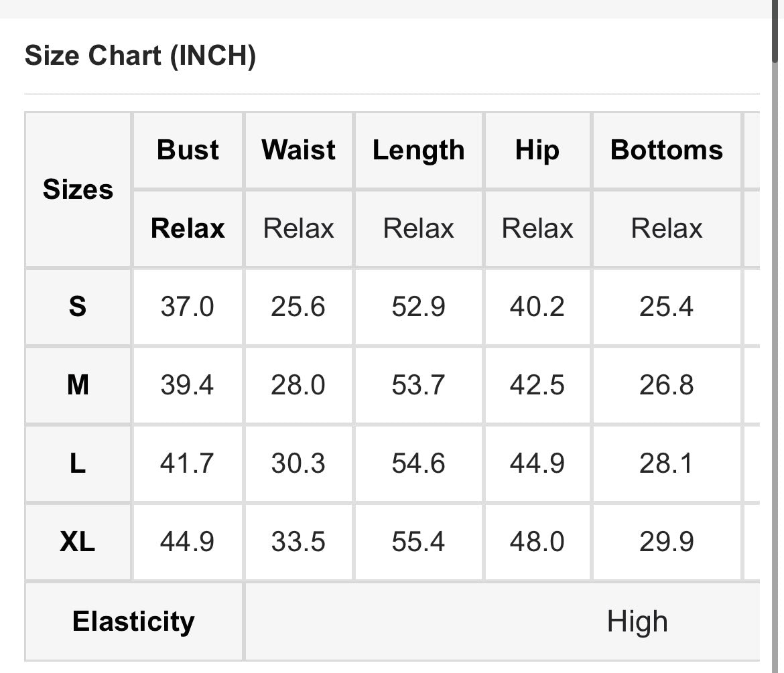
Task: Click hip value 48.0 for size XL
Action: pyautogui.click(x=537, y=542)
